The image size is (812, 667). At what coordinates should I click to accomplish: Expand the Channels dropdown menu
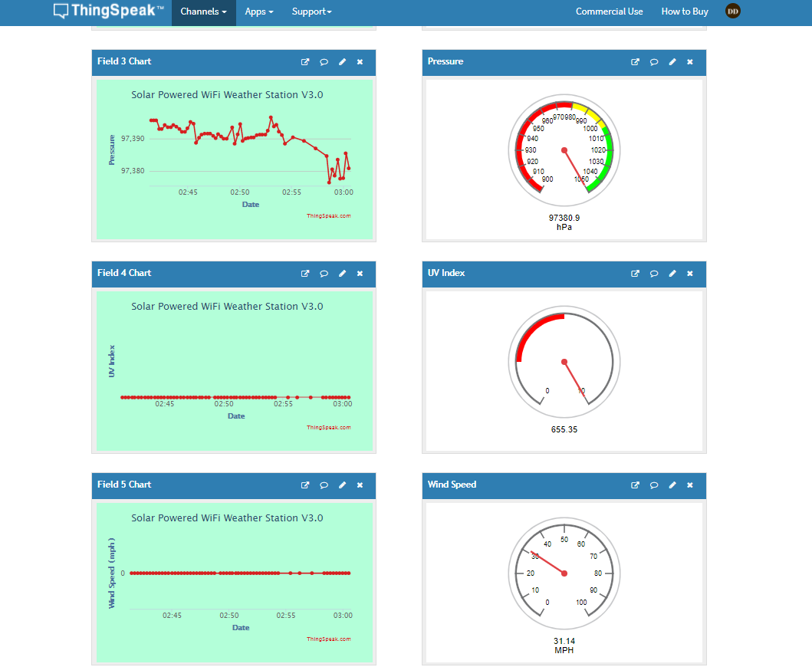(x=203, y=12)
